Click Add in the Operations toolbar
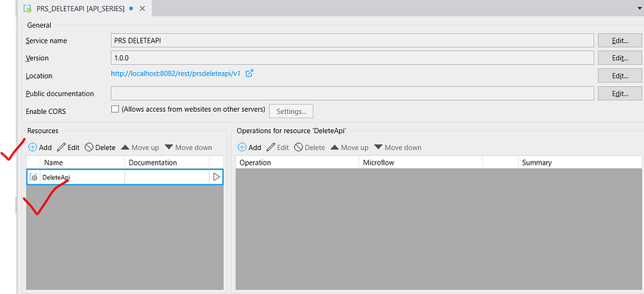The width and height of the screenshot is (644, 294). click(x=250, y=148)
